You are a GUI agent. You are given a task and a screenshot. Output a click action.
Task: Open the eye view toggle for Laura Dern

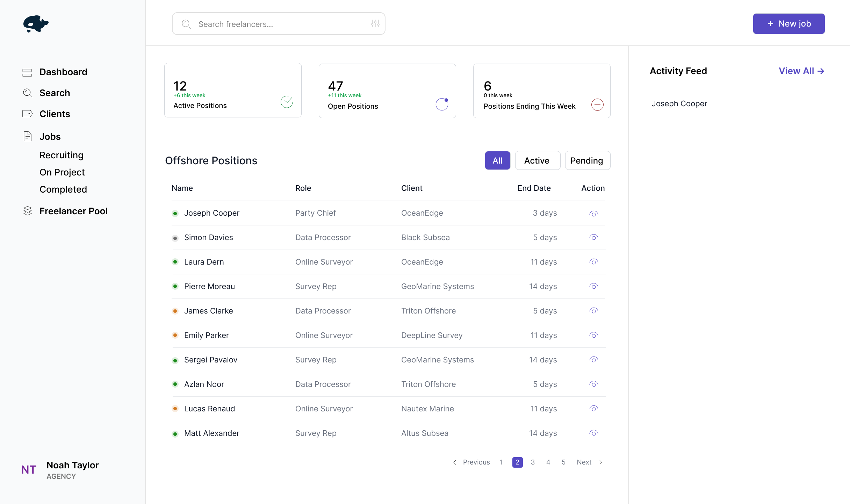(x=593, y=261)
